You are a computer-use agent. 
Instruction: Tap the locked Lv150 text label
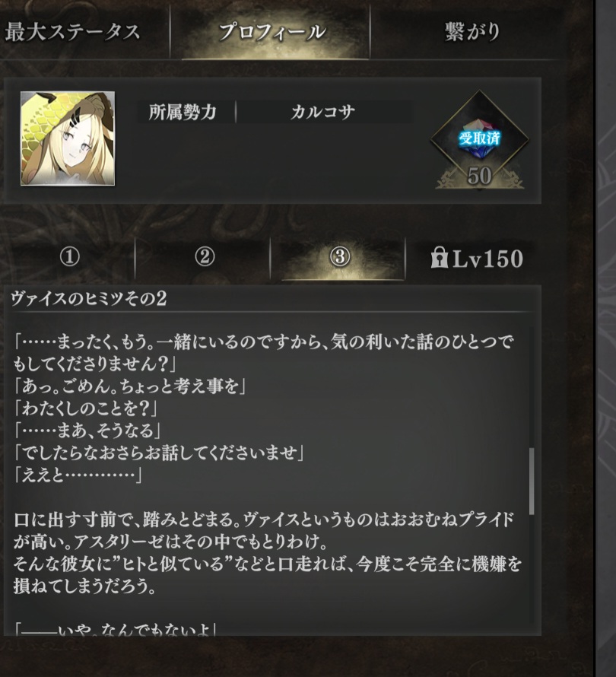point(487,259)
